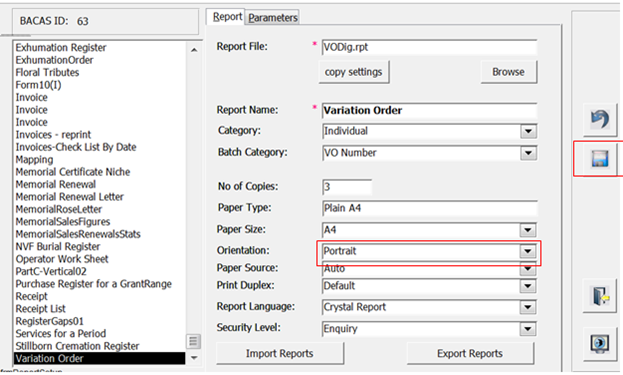Click the Export Reports button
The image size is (623, 375).
click(x=470, y=353)
